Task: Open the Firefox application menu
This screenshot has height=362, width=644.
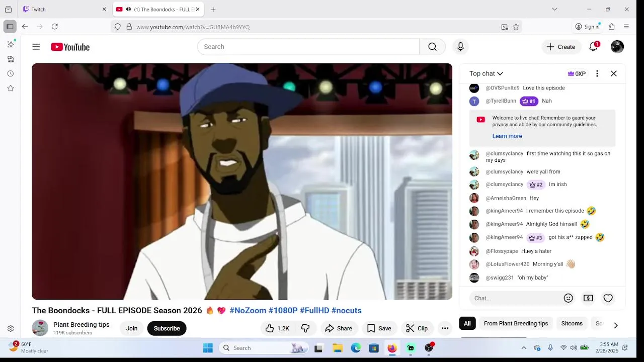Action: (626, 27)
